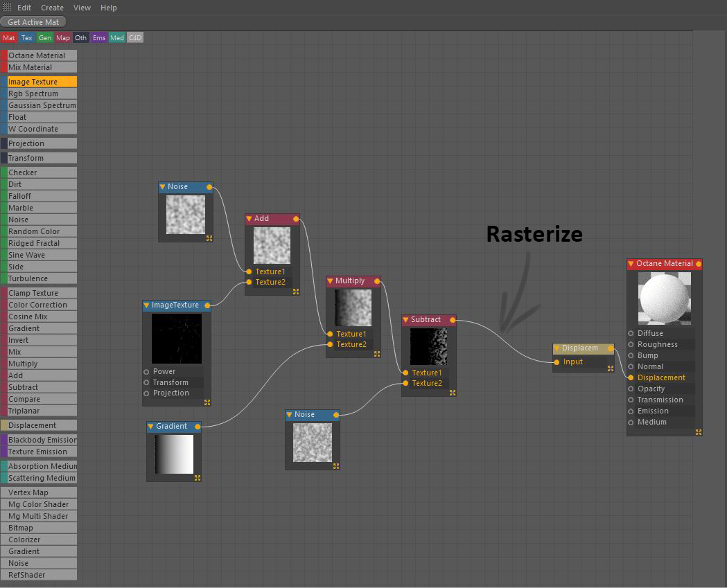Click resize icon on Multiply node
This screenshot has width=727, height=588.
pos(377,354)
